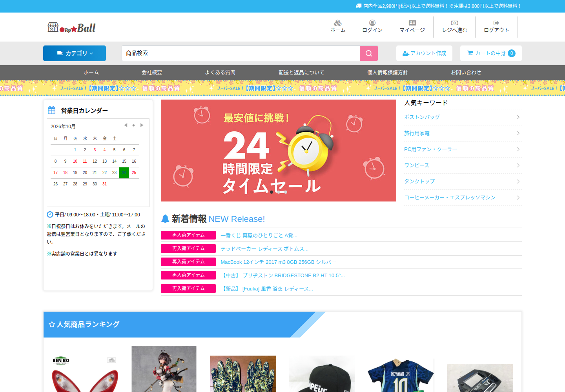Screen dimensions: 565x392
Task: Jump to current month with calendar dot
Action: (x=133, y=125)
